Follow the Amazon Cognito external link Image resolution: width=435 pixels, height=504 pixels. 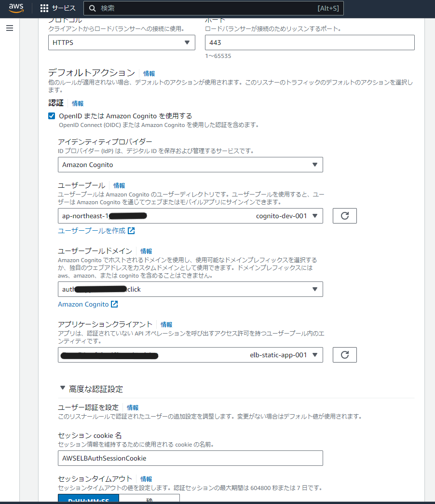click(88, 304)
